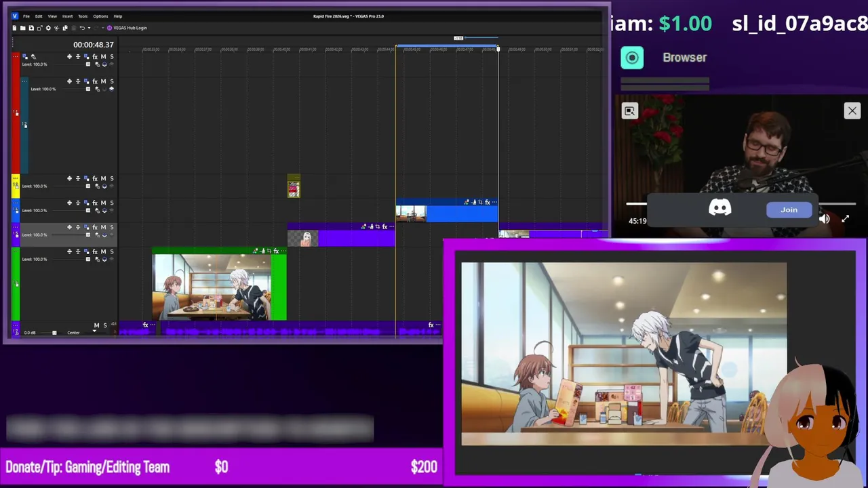This screenshot has width=868, height=488.
Task: Solo the red video track
Action: pos(112,56)
